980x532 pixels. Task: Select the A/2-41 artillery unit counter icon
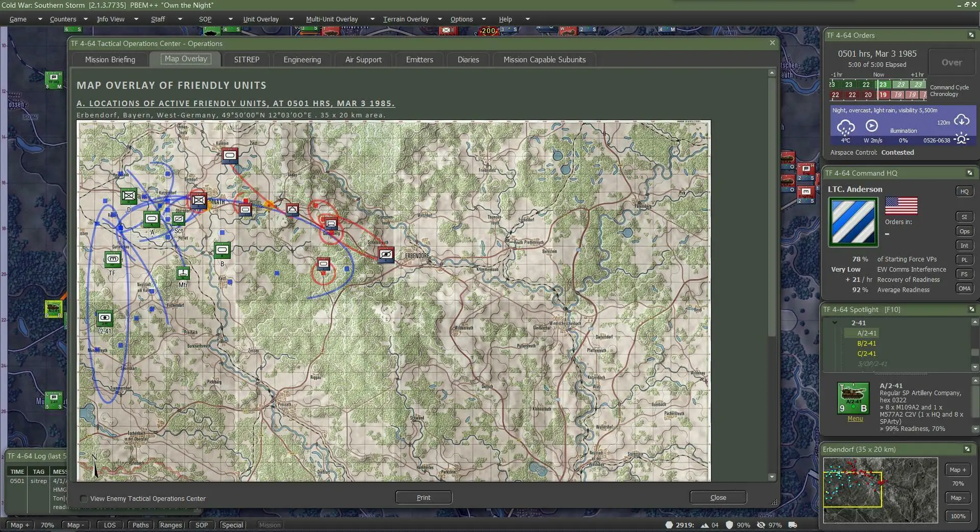pos(853,398)
